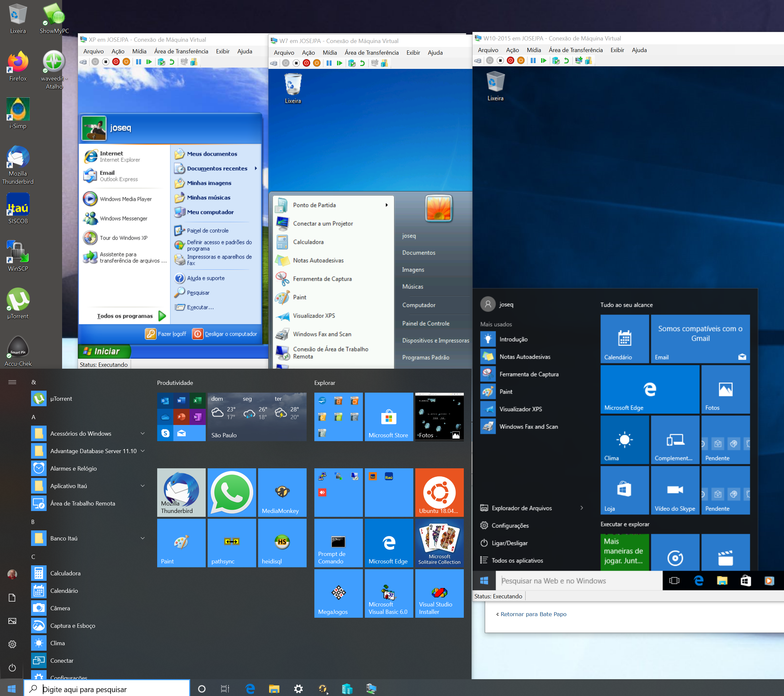Click the Revert arrow icon in XP window toolbar
The image size is (784, 696).
(x=172, y=62)
